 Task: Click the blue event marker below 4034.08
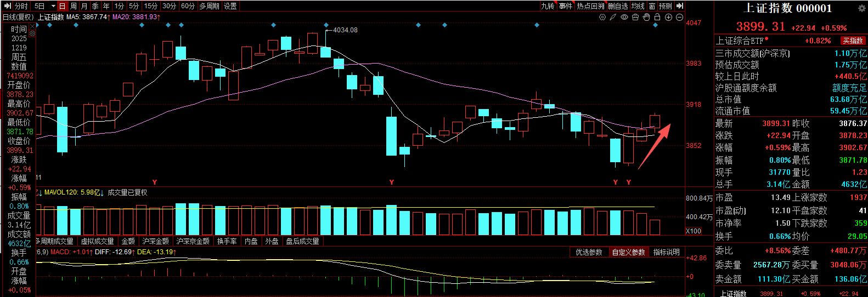(326, 25)
